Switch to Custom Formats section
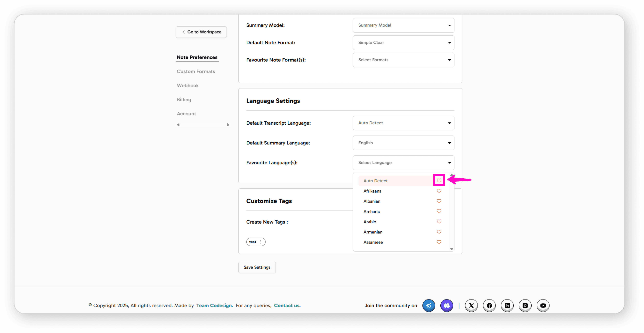Image resolution: width=644 pixels, height=333 pixels. 196,72
